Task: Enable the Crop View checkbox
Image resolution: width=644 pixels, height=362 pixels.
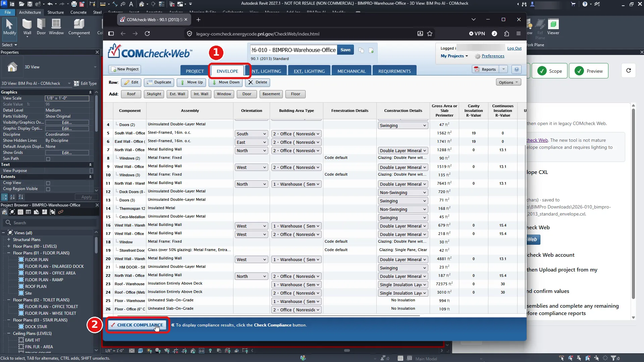Action: pos(48,183)
